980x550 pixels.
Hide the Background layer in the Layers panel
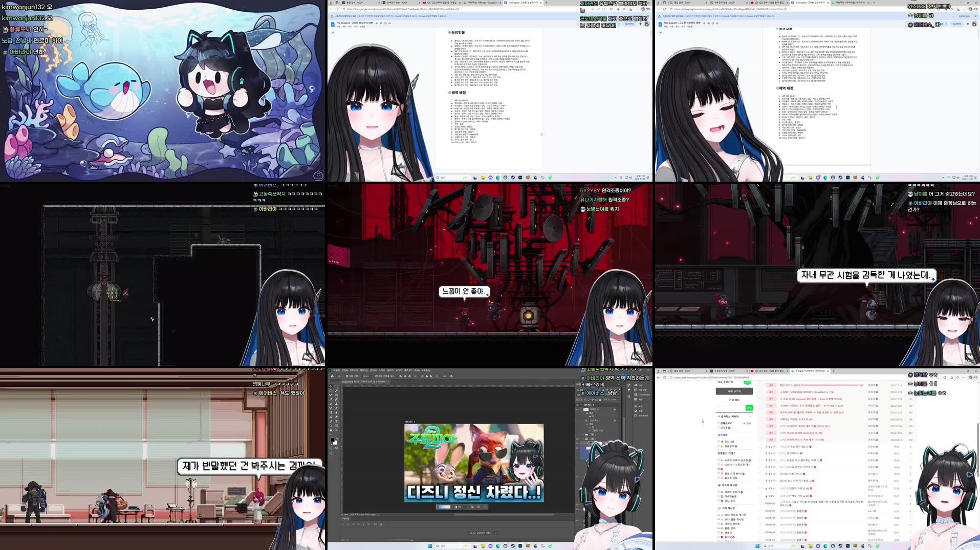click(x=577, y=448)
